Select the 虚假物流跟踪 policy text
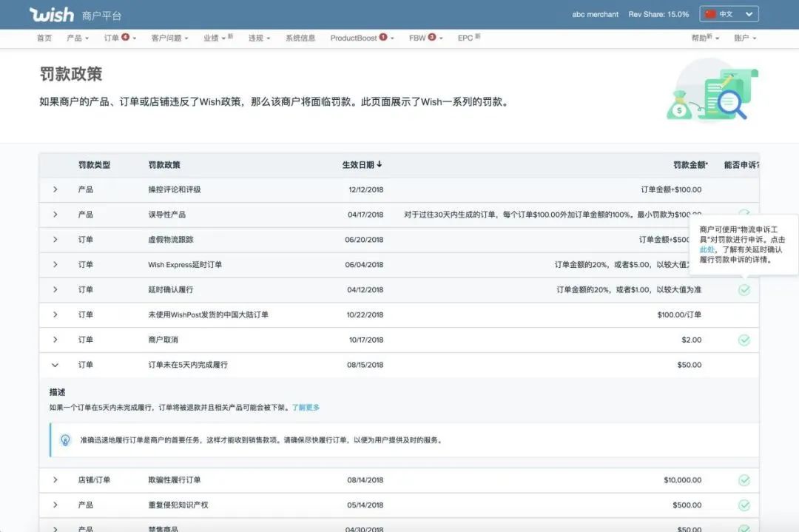This screenshot has height=532, width=799. pyautogui.click(x=171, y=240)
